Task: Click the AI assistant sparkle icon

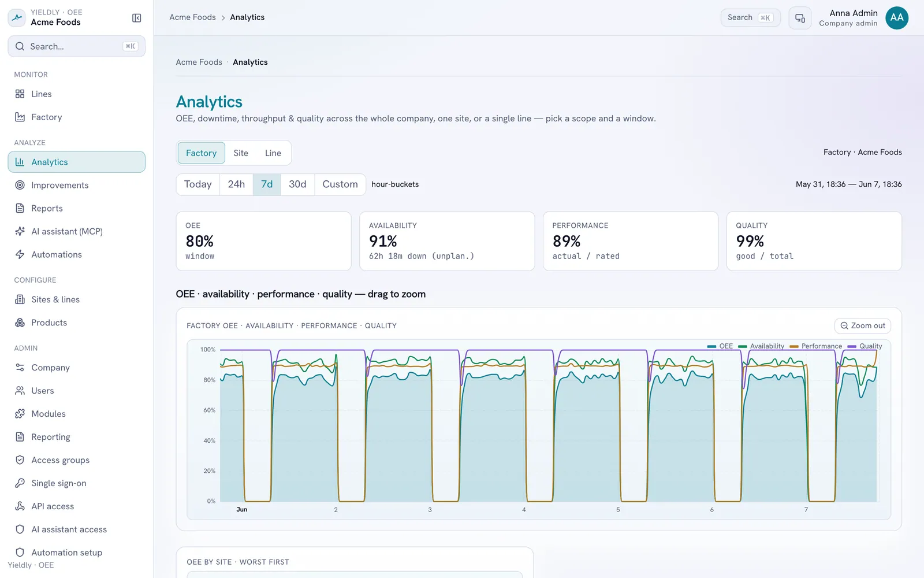Action: click(20, 231)
